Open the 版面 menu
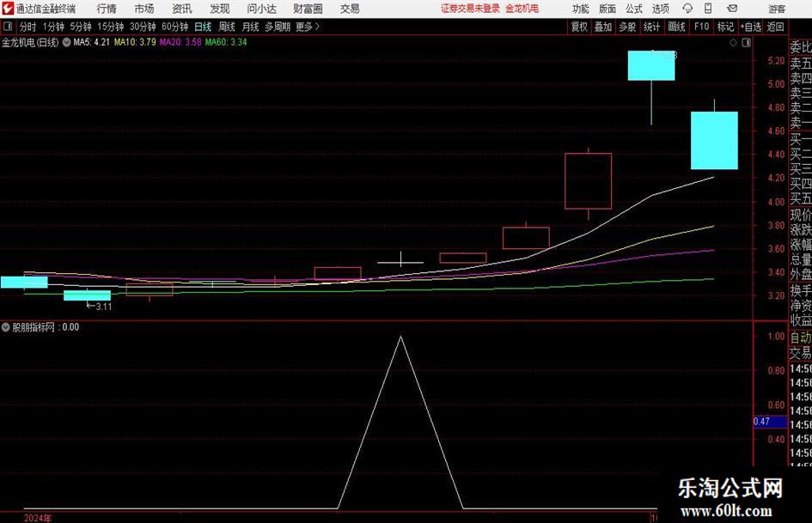 pyautogui.click(x=607, y=9)
